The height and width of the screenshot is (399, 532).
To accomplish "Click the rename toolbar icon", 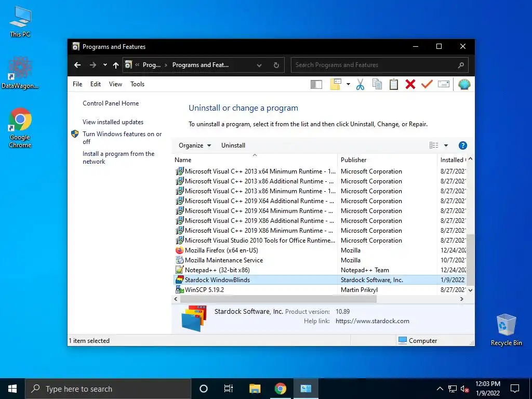I will (x=444, y=84).
